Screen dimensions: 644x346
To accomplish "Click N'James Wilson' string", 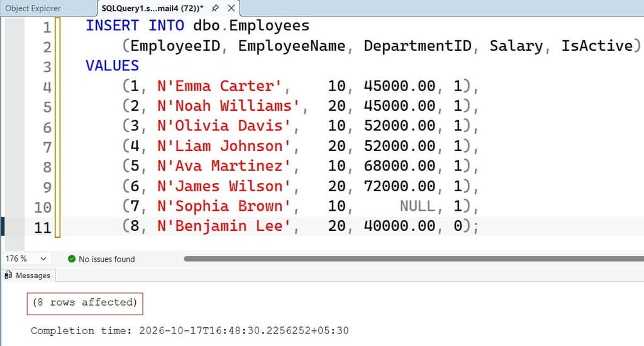I will point(225,186).
